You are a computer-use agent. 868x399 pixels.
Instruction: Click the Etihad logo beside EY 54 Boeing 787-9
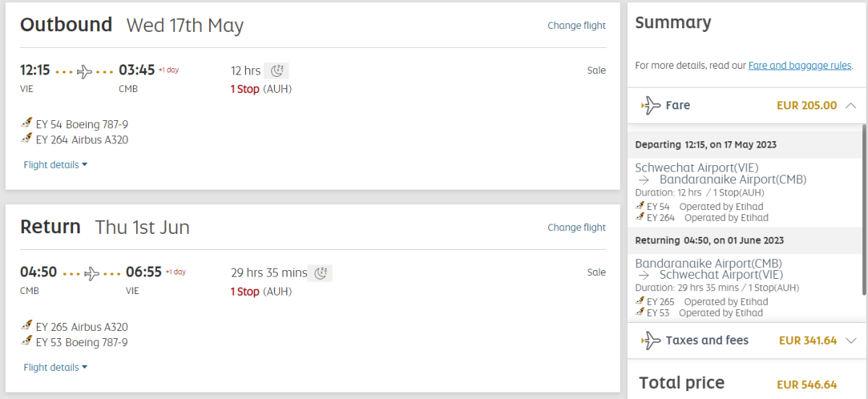click(27, 124)
